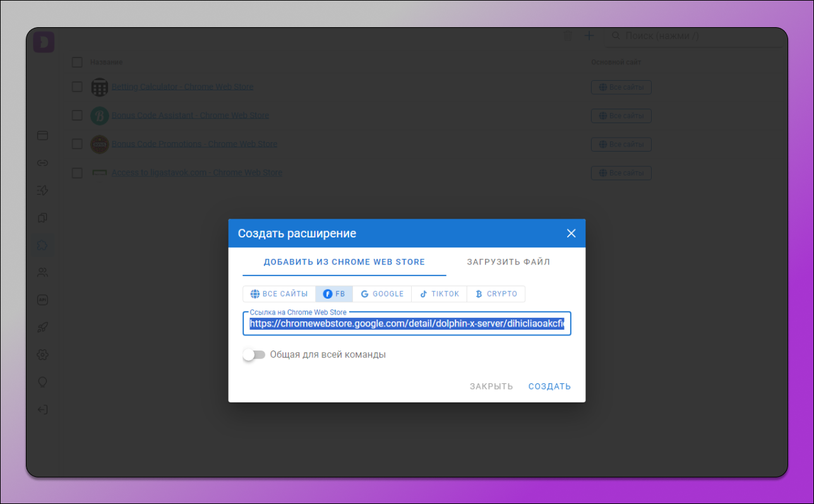Click the 'Закрыть' button in the dialog
Screen dimensions: 814x504
click(491, 387)
